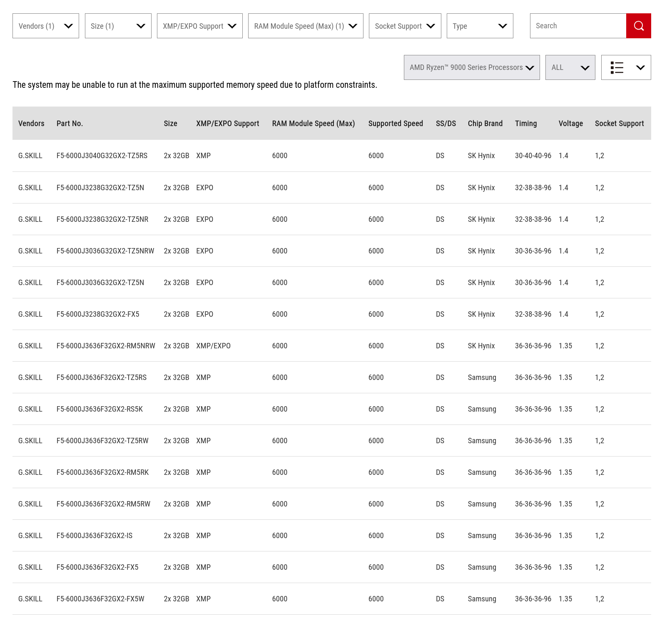Click the Timing column header

point(526,124)
